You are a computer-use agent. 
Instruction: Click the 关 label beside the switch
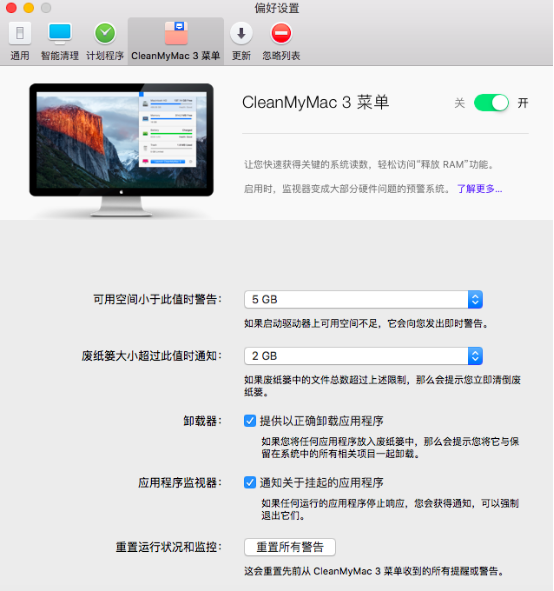(x=459, y=103)
